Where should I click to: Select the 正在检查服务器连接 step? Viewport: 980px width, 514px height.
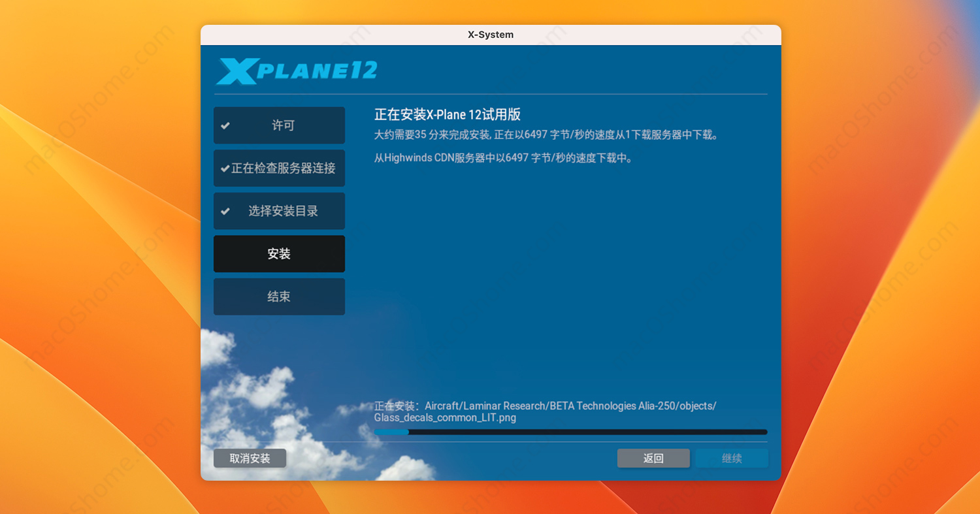(279, 168)
